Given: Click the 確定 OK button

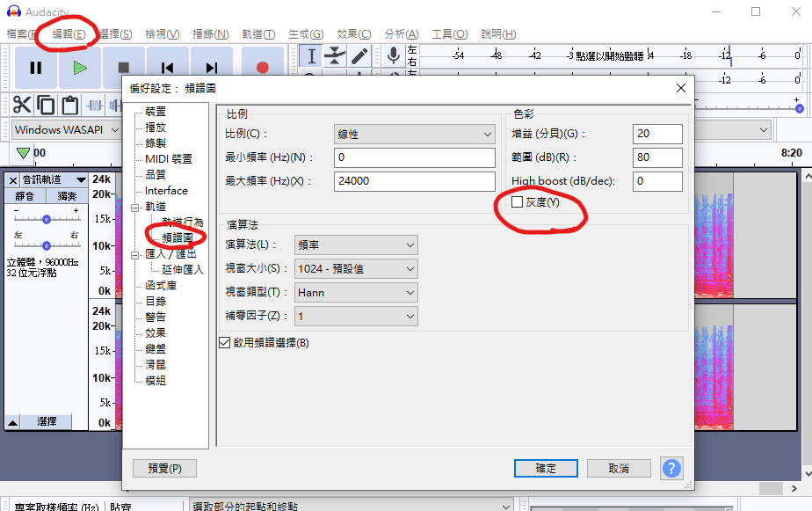Looking at the screenshot, I should click(546, 469).
